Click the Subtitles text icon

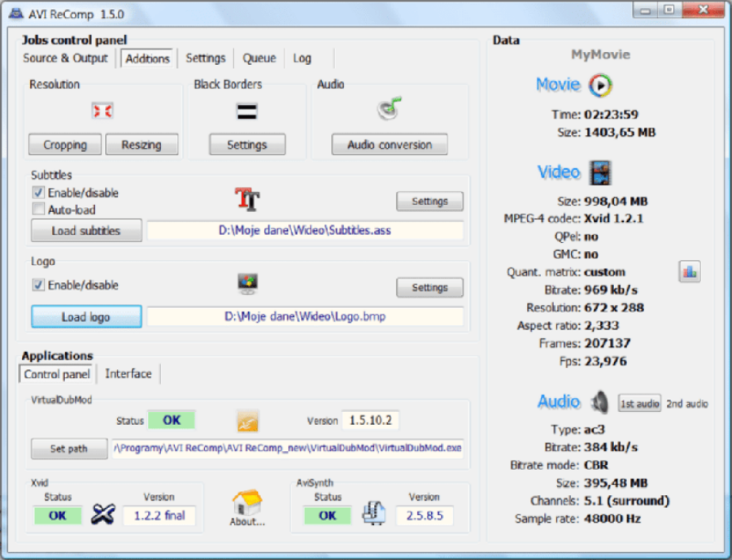tap(247, 199)
